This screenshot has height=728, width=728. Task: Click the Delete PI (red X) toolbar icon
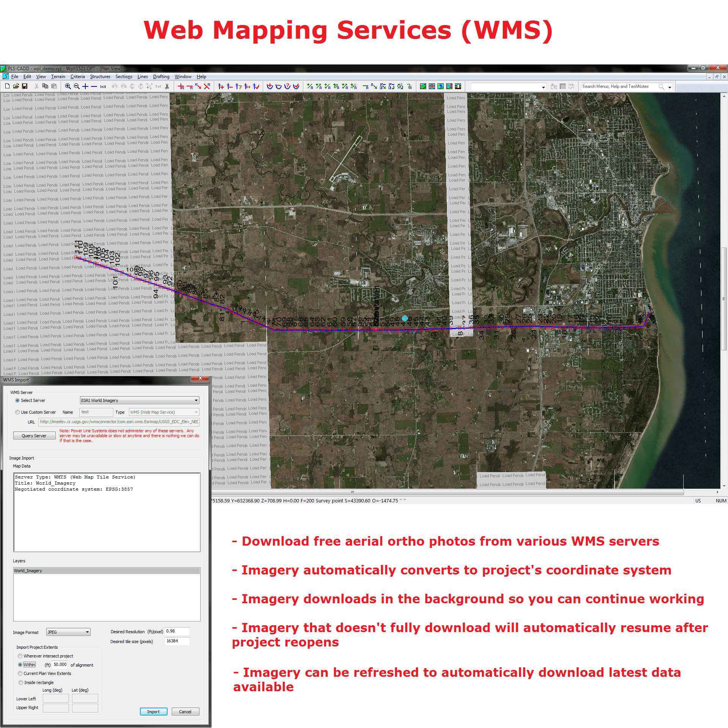pyautogui.click(x=206, y=86)
